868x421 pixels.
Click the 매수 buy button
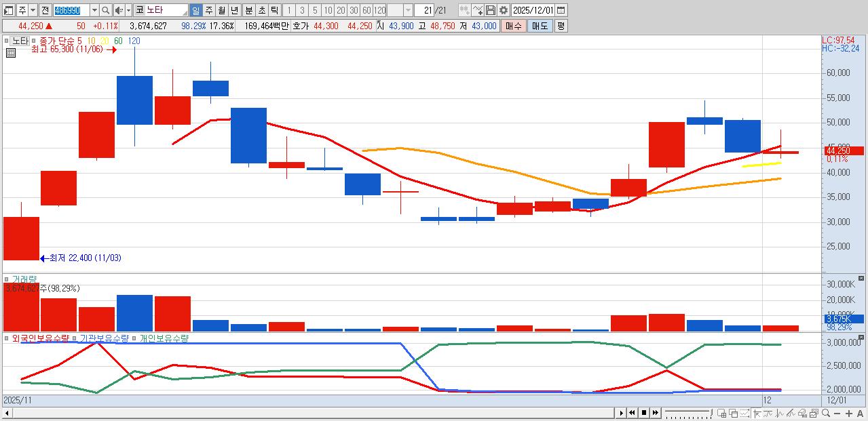(x=513, y=26)
